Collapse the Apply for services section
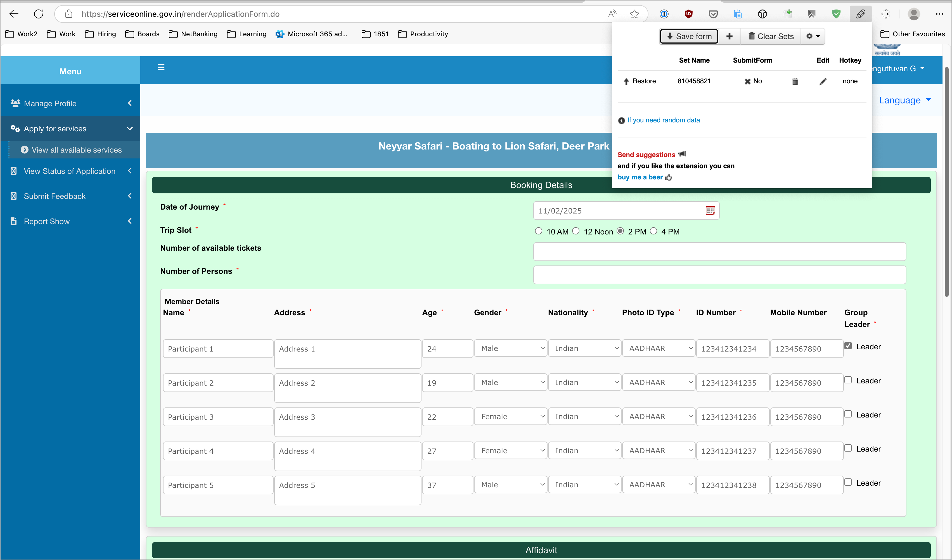This screenshot has width=952, height=560. coord(130,128)
